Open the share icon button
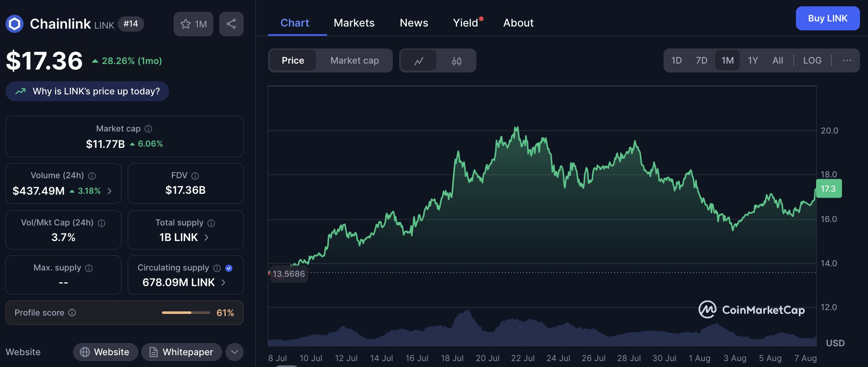The height and width of the screenshot is (367, 868). [231, 24]
